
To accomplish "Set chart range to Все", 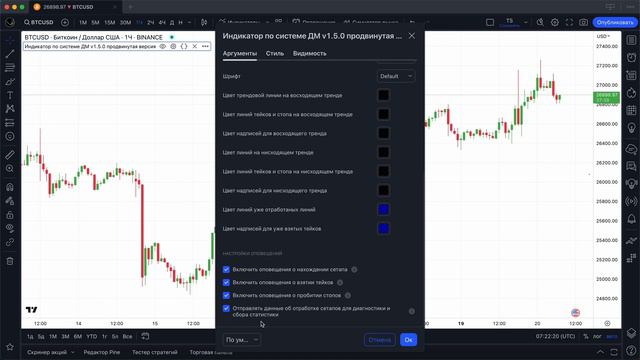I will [127, 336].
